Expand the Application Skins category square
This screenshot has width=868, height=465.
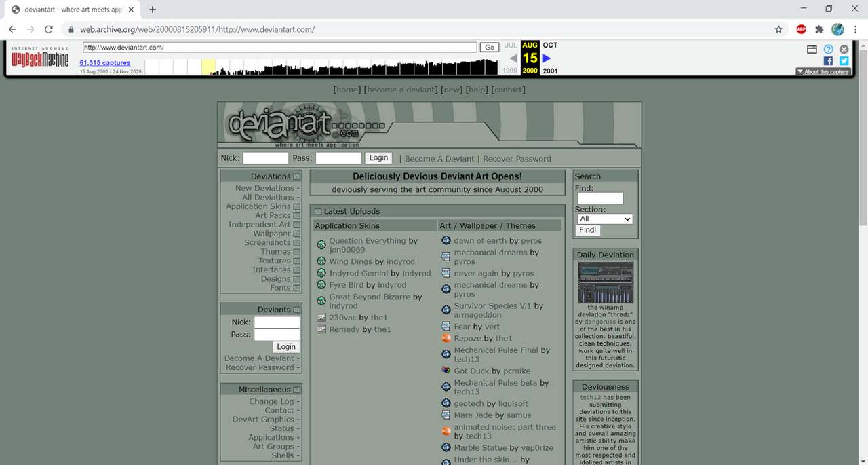pos(297,206)
